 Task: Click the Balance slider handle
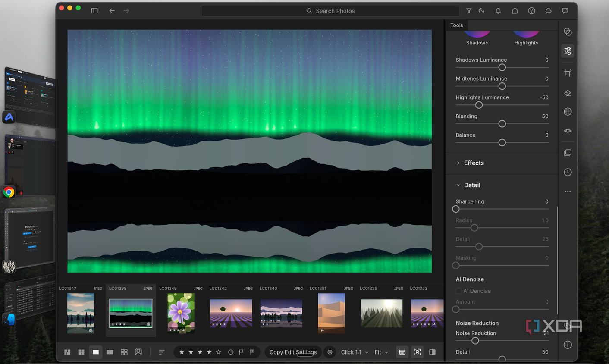point(502,143)
